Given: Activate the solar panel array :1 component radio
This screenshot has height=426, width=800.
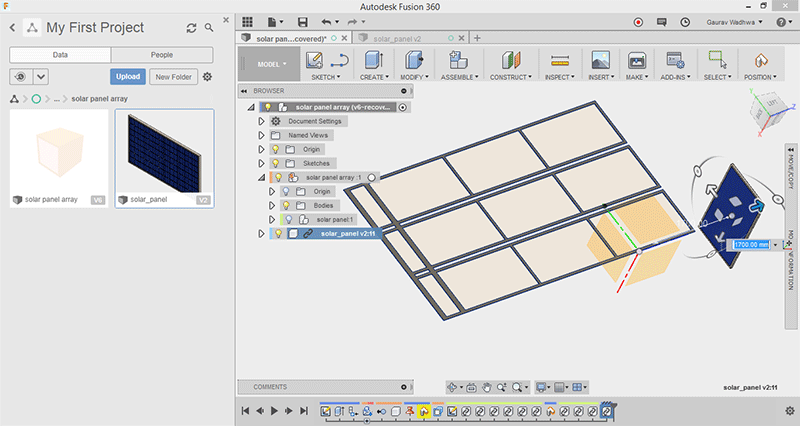Looking at the screenshot, I should (371, 177).
